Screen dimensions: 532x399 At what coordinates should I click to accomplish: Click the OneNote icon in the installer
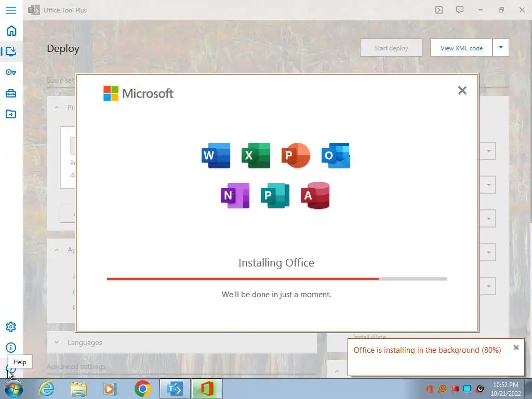pyautogui.click(x=235, y=195)
